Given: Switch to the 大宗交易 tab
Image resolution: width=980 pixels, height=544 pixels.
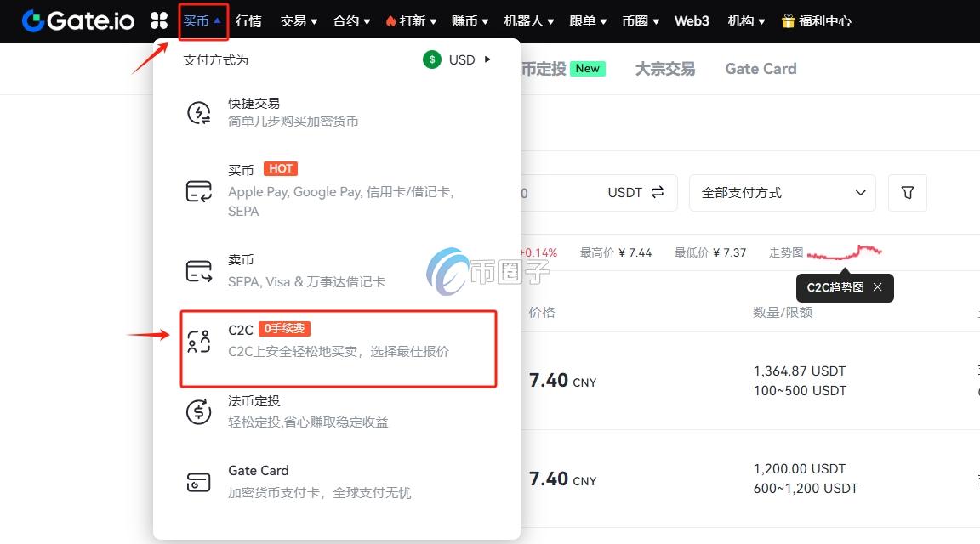Looking at the screenshot, I should click(x=664, y=69).
